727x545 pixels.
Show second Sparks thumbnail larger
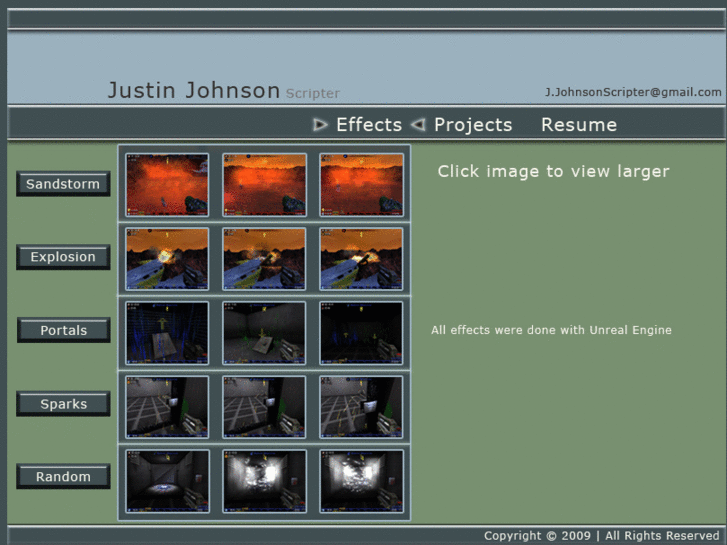[264, 407]
